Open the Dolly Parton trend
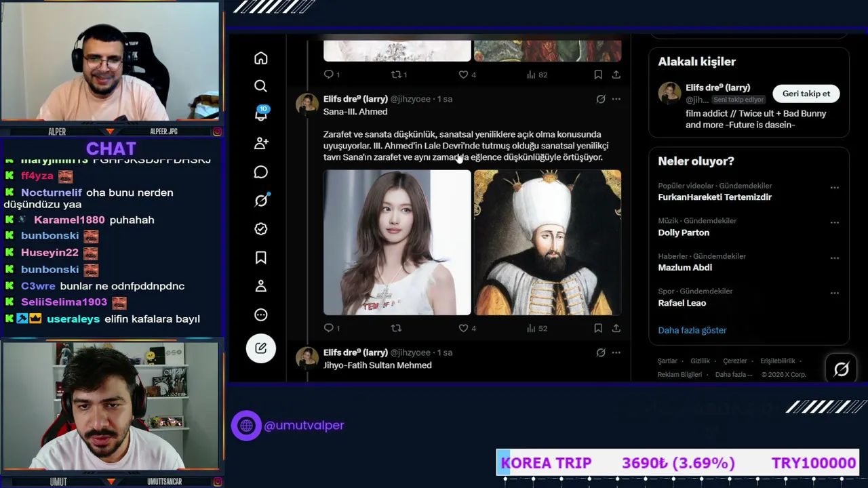Image resolution: width=868 pixels, height=488 pixels. point(684,232)
